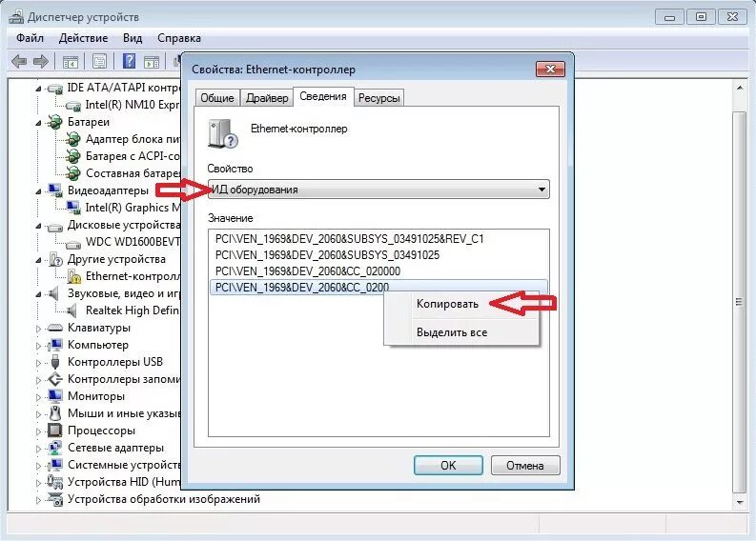Select Intel(R) NM10 Express tree item
Screen dimensions: 756x541
pyautogui.click(x=133, y=105)
